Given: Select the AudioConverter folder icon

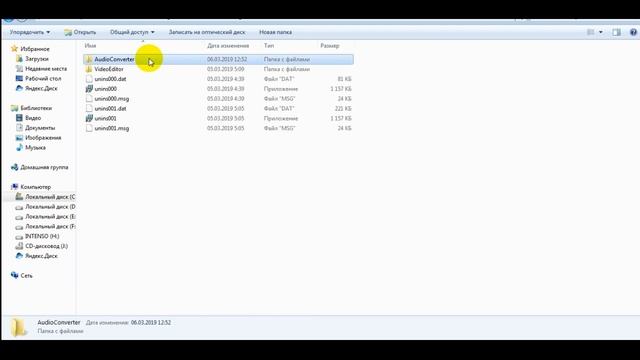Looking at the screenshot, I should click(x=89, y=59).
